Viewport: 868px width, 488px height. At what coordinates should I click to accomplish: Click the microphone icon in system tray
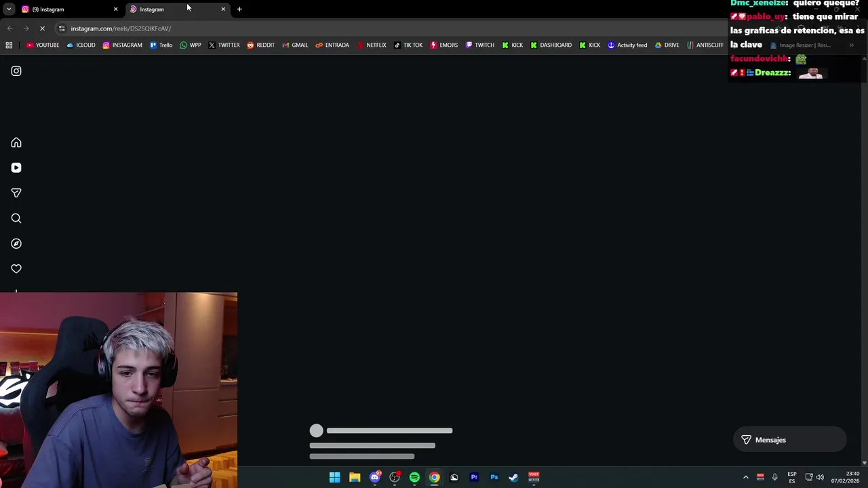774,477
